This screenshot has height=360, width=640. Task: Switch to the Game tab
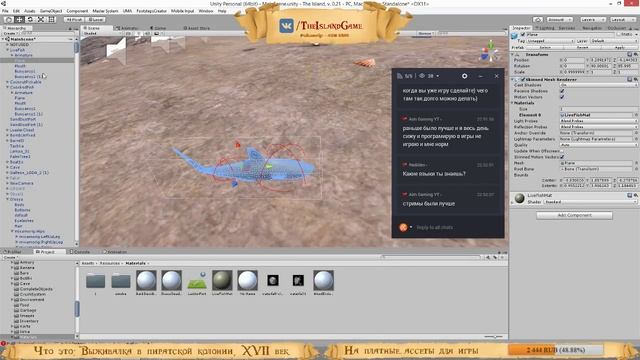[x=158, y=28]
